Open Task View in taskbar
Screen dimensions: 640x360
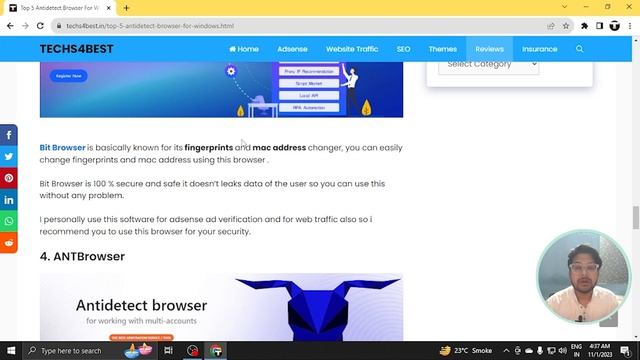(168, 351)
